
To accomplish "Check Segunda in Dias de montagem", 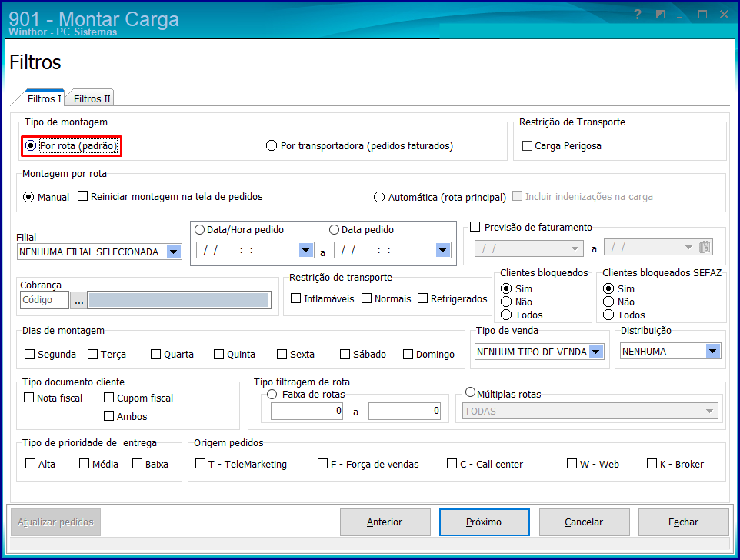I will pos(30,354).
